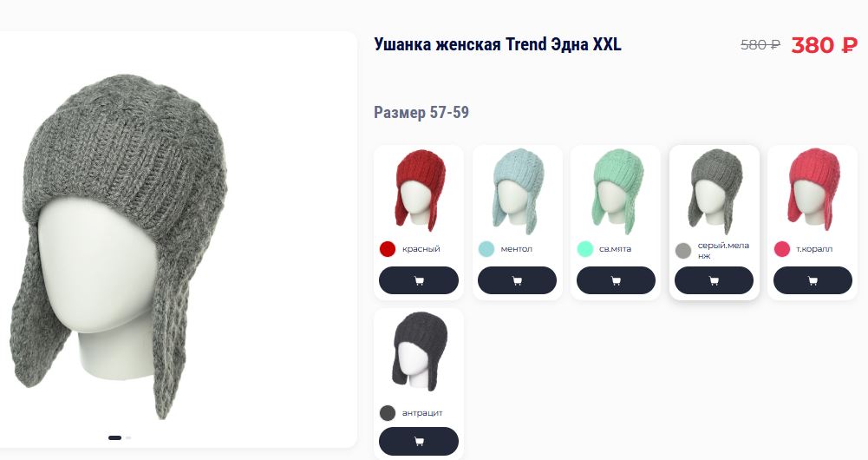Select the red color swatch for красный
868x460 pixels.
(x=388, y=249)
